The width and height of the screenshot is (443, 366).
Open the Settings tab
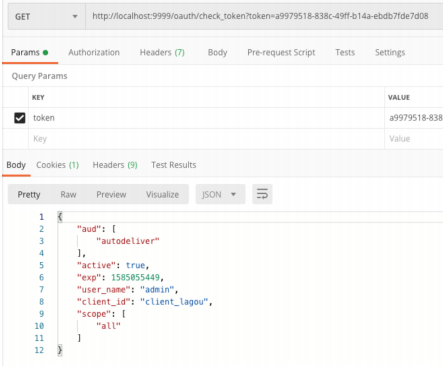point(390,52)
